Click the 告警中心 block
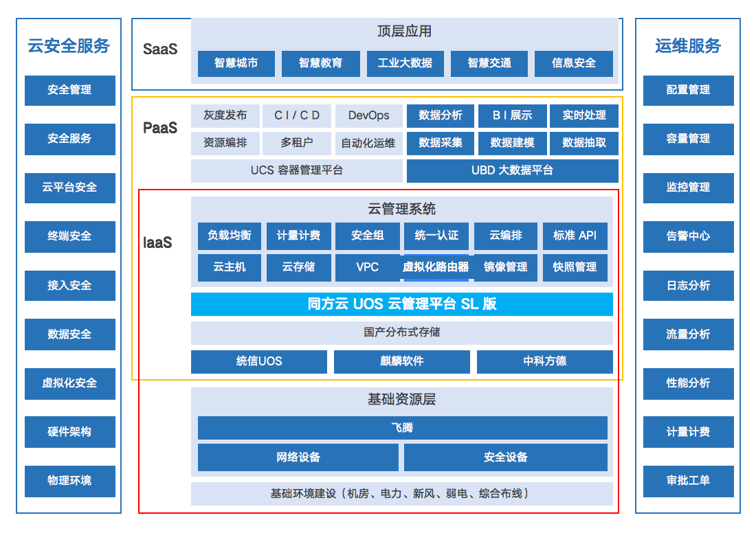Viewport: 756px width, 533px height. click(689, 236)
